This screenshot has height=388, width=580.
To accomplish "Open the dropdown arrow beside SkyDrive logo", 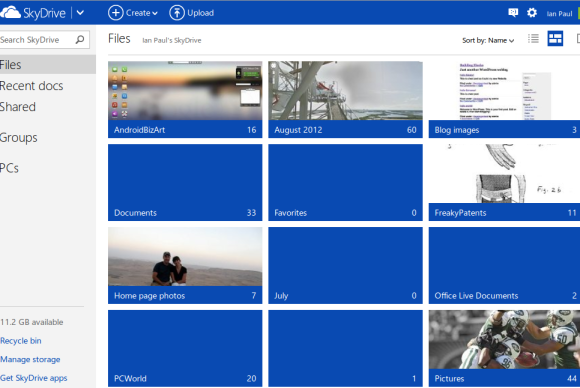I will tap(80, 13).
